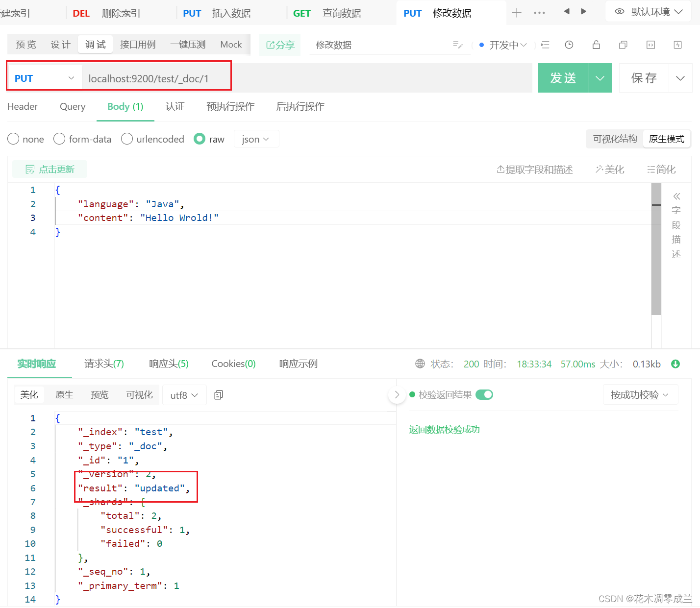
Task: Switch to 原生模式 mode
Action: pos(667,139)
